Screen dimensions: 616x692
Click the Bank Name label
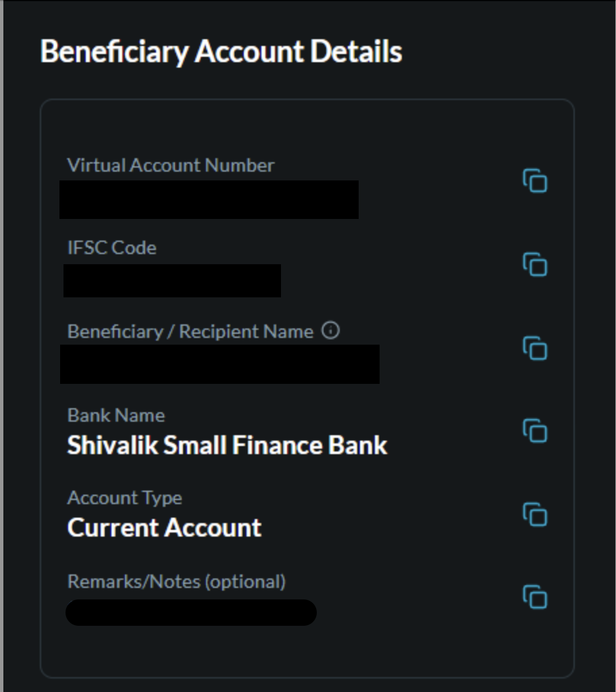click(115, 415)
